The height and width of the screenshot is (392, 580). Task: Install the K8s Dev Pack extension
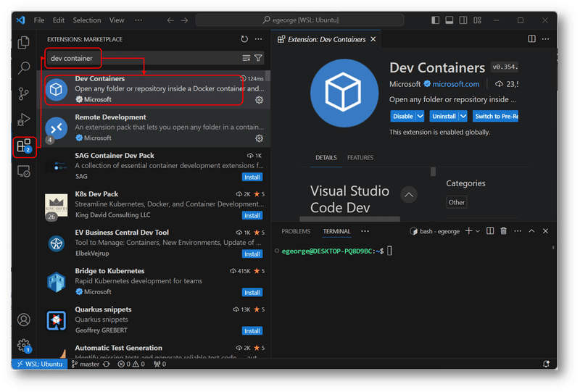coord(252,216)
